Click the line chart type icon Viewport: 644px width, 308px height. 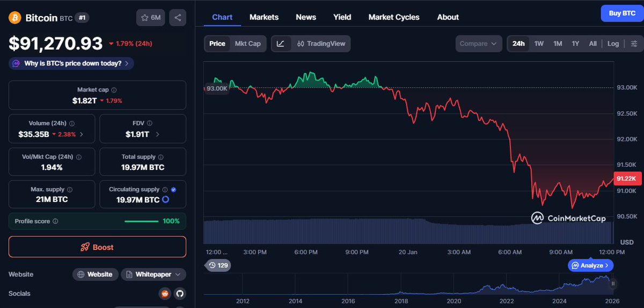click(x=281, y=44)
